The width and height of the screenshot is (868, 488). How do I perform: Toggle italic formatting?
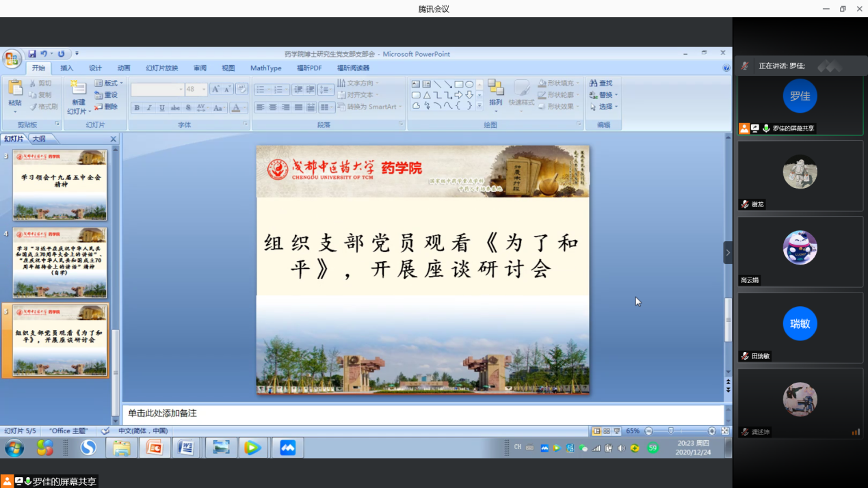[x=149, y=108]
